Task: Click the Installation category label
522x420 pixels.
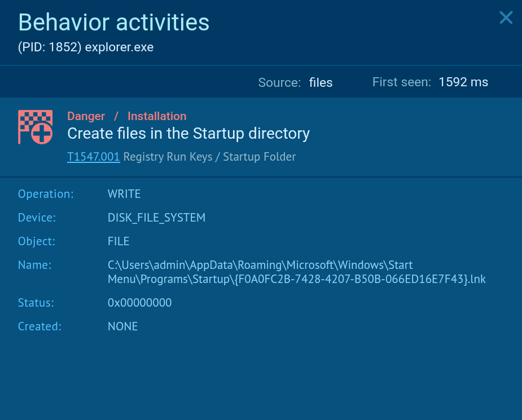Action: pyautogui.click(x=157, y=116)
